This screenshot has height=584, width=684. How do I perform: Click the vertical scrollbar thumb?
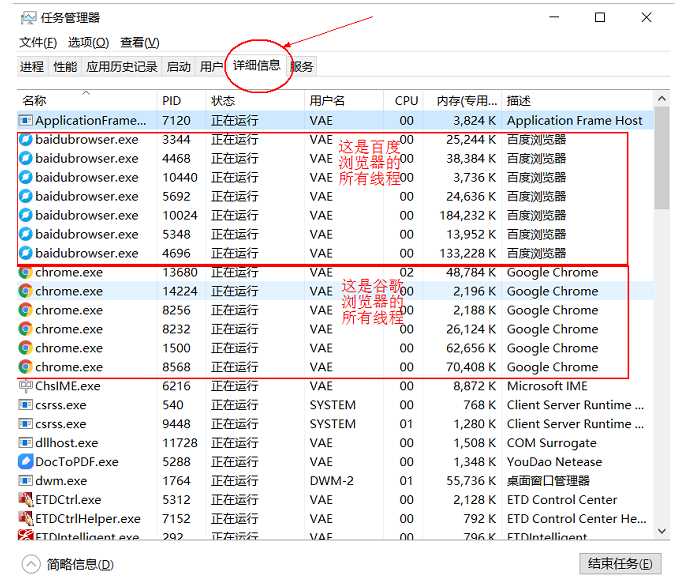662,157
